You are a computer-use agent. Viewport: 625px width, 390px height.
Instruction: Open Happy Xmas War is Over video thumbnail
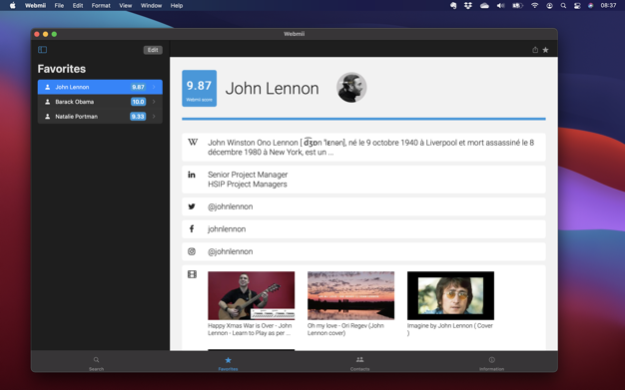[251, 295]
